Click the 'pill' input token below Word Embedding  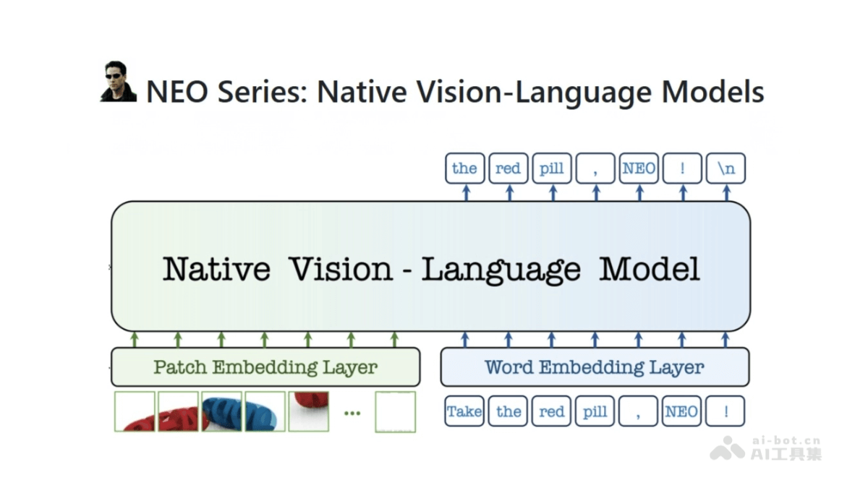pyautogui.click(x=595, y=411)
